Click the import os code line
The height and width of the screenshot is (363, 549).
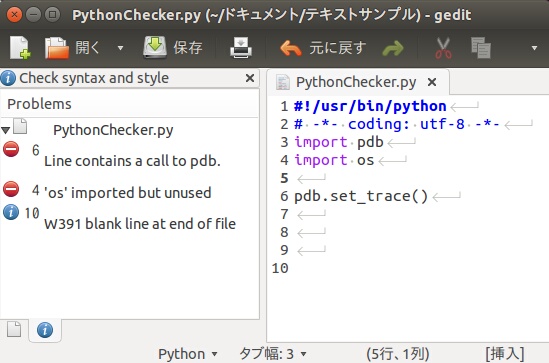pos(334,160)
